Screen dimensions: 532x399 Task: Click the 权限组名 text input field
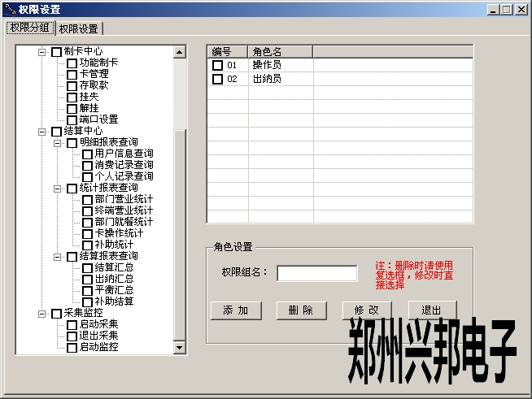317,273
